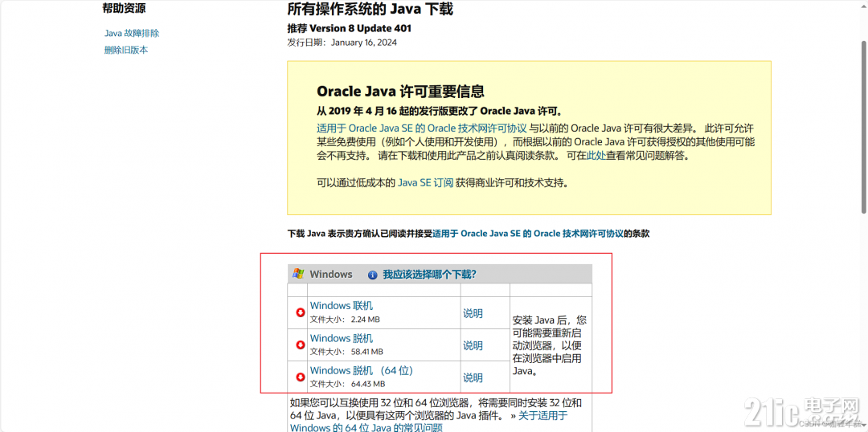Viewport: 868px width, 432px height.
Task: Click the Windows flag logo icon
Action: click(298, 274)
